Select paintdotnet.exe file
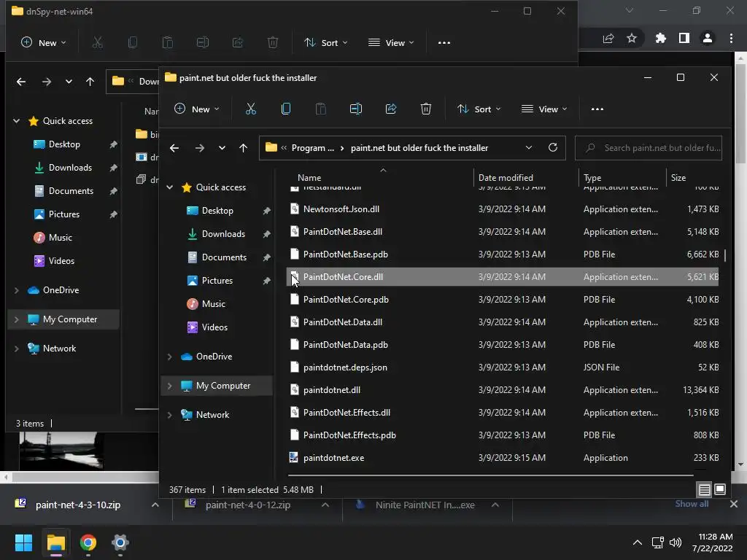 [503, 458]
